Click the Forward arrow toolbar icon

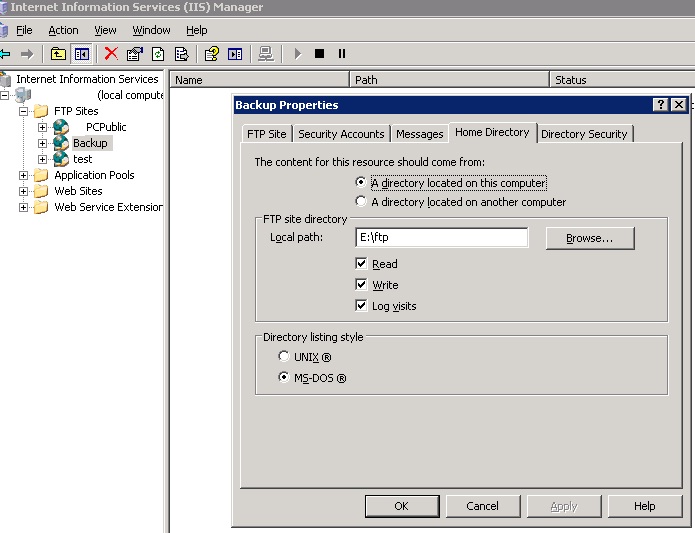coord(27,54)
